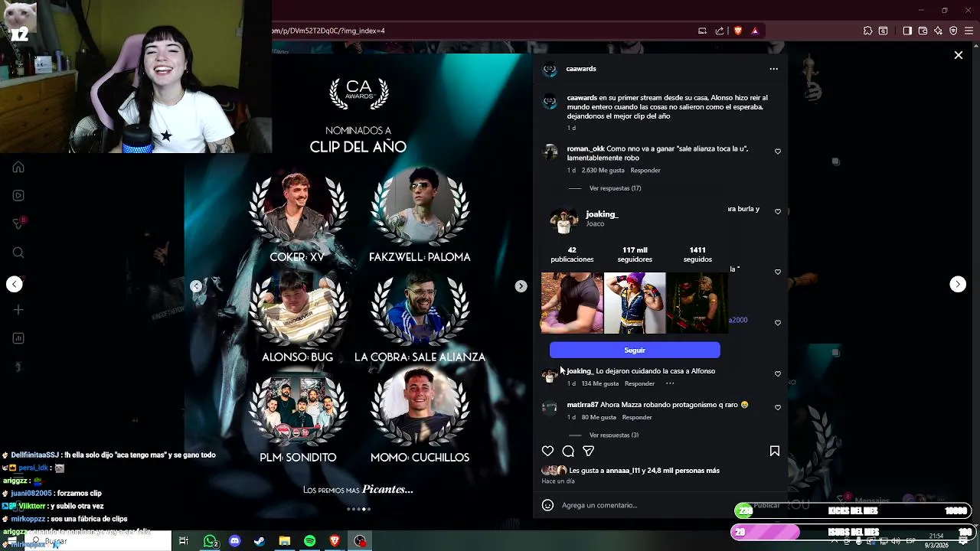View the first thumbnail in joaking_ hover card

click(572, 303)
